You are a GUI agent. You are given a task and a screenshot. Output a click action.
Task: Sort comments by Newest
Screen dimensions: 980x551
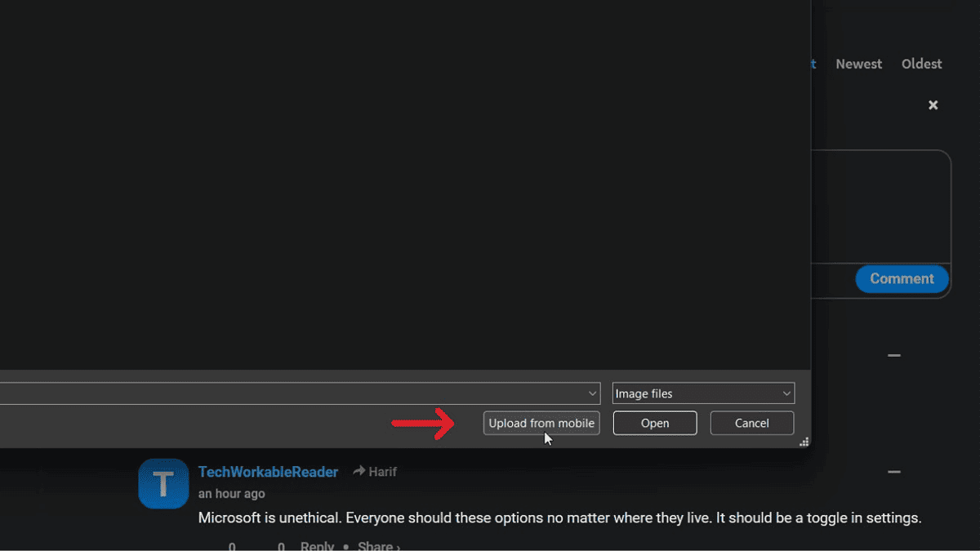tap(858, 64)
